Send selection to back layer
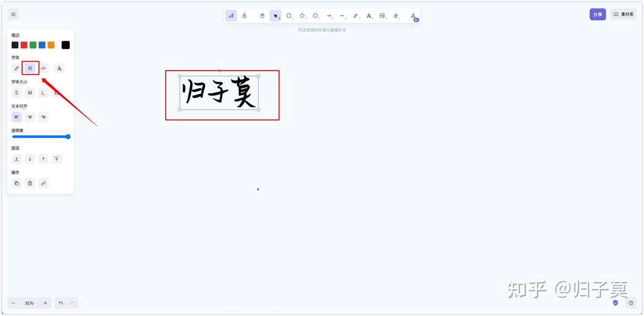 click(x=17, y=159)
